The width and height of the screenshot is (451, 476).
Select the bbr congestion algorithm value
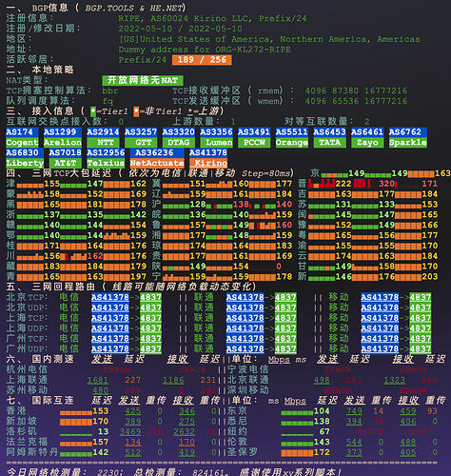coord(110,90)
